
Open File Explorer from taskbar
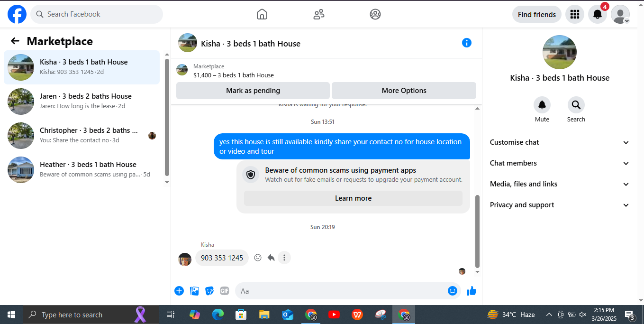click(264, 315)
